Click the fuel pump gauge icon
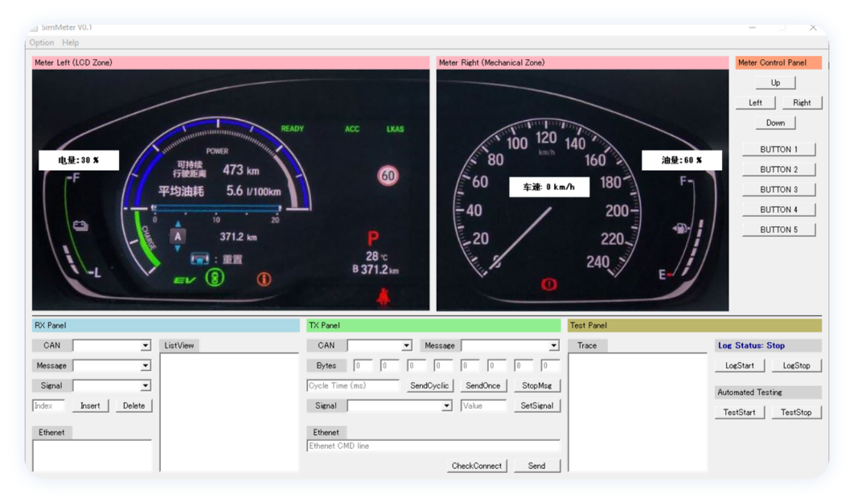854x504 pixels. pos(681,228)
